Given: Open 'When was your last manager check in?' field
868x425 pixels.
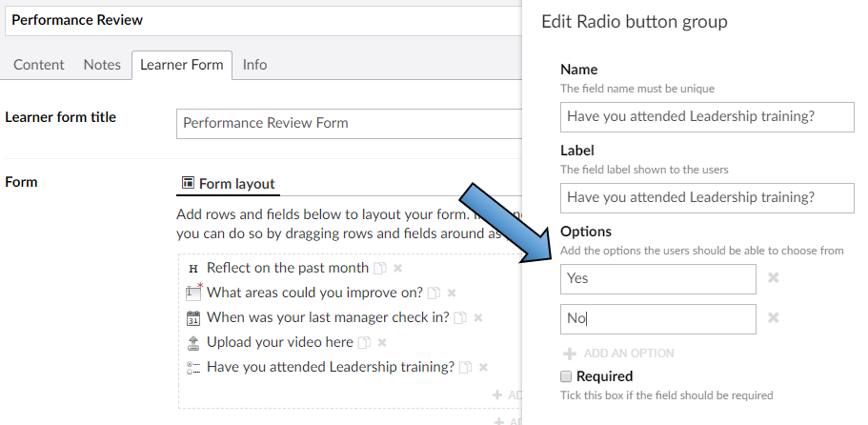Looking at the screenshot, I should coord(328,317).
